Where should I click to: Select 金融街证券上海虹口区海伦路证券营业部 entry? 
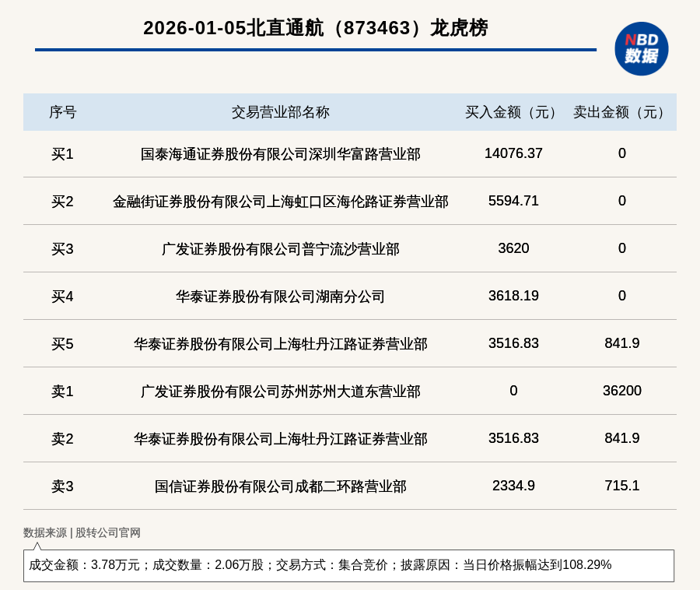[x=280, y=202]
